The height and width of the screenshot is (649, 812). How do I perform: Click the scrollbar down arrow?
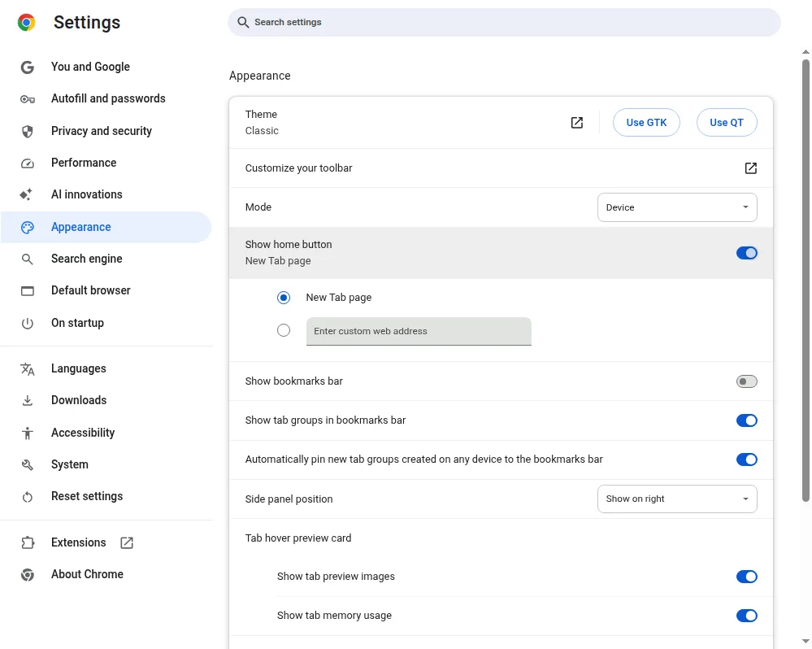pyautogui.click(x=805, y=642)
